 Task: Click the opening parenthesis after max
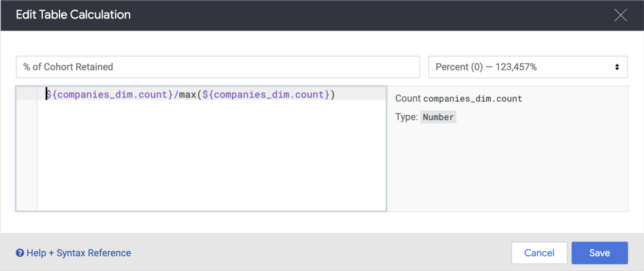(199, 95)
